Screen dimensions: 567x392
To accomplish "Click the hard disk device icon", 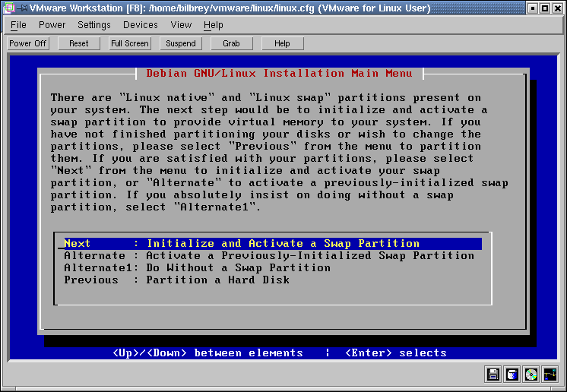I will (512, 375).
